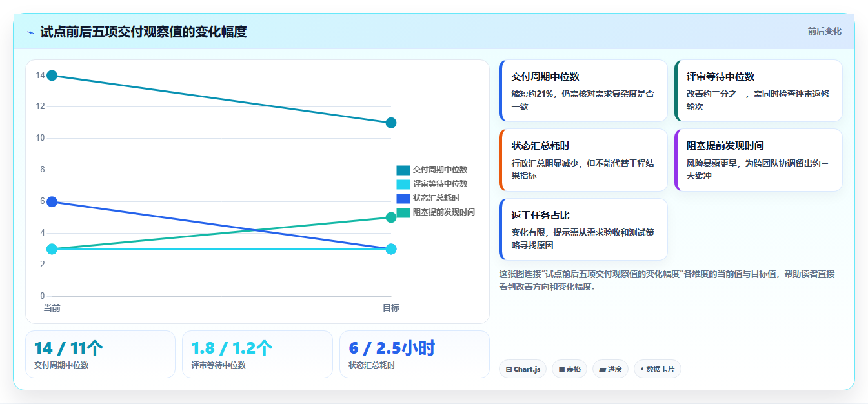The width and height of the screenshot is (868, 404).
Task: Click the y-axis value 8
Action: pos(42,170)
